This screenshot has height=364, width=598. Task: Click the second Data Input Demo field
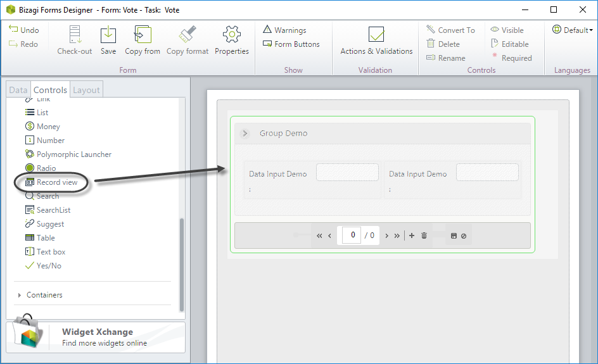(x=487, y=172)
